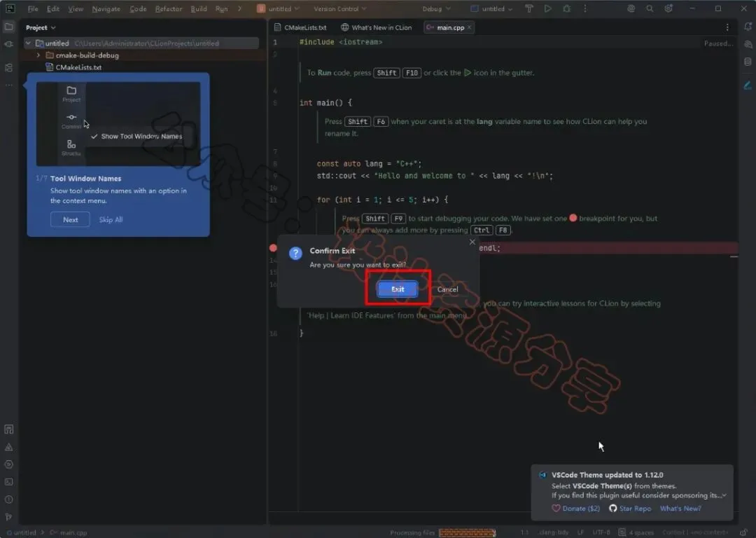Select CMakeLists.txt in project tree

point(78,67)
